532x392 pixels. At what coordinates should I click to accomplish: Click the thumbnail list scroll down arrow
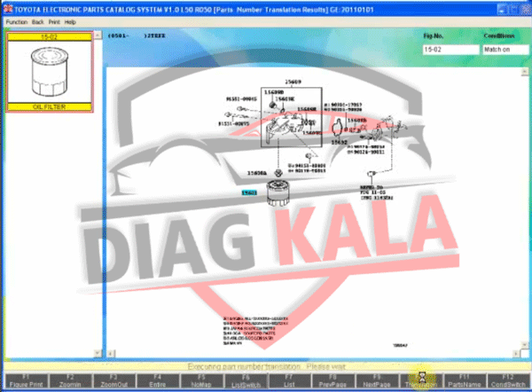(x=98, y=353)
